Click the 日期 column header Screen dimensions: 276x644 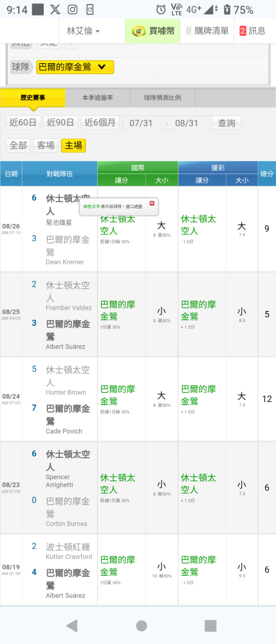coord(11,174)
